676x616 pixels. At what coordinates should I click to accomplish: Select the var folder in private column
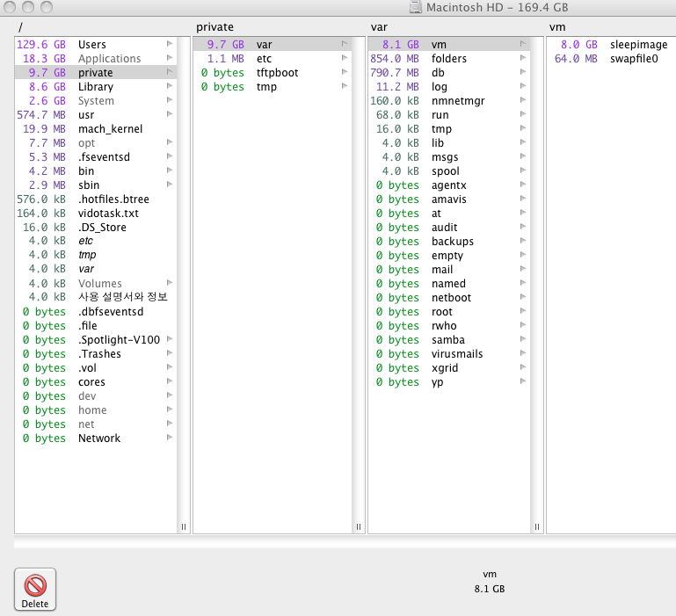point(273,45)
